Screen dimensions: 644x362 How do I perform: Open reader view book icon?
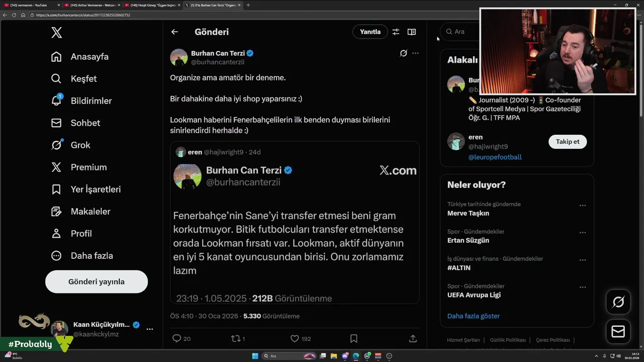click(412, 32)
